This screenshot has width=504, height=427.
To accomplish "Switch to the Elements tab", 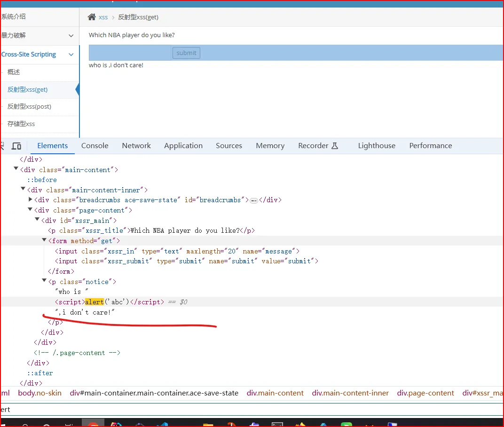I will pos(52,146).
